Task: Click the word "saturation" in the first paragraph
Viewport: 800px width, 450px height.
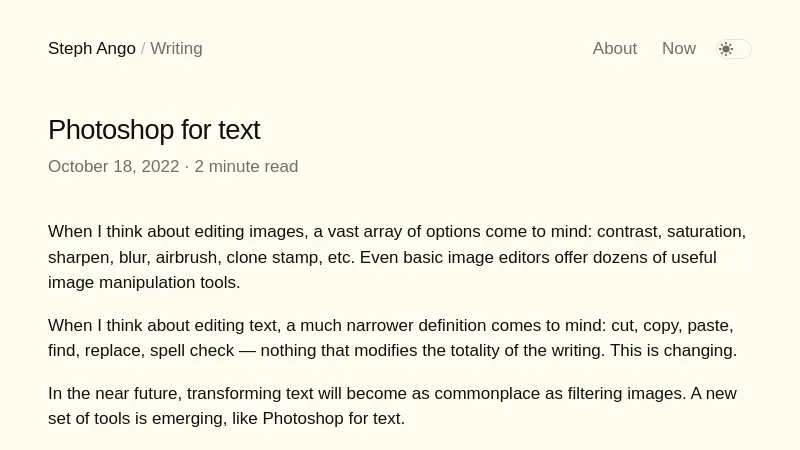Action: 704,232
